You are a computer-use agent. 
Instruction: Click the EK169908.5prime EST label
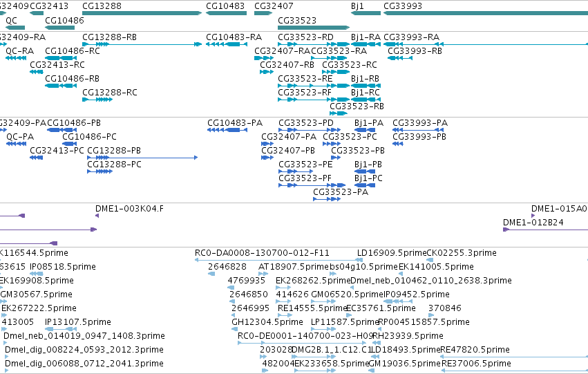tap(37, 281)
